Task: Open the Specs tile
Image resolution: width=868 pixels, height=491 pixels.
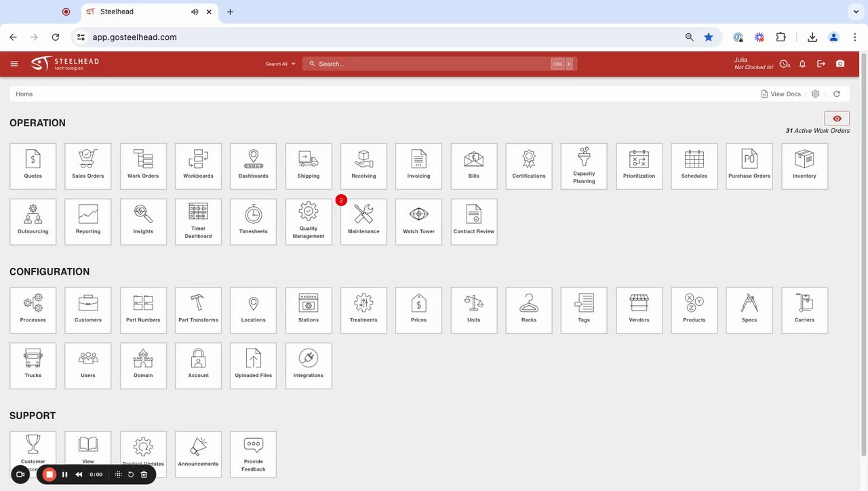Action: [x=749, y=310]
